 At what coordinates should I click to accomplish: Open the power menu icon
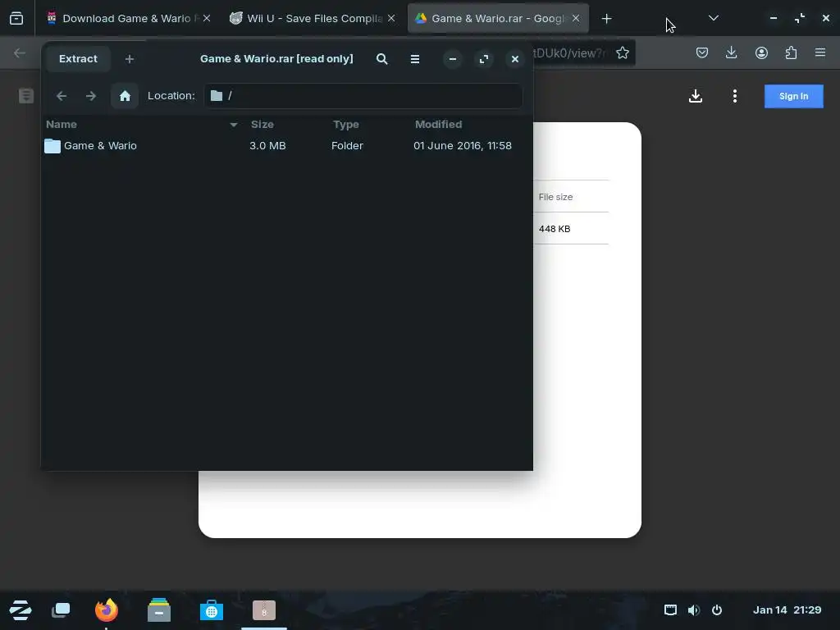[717, 609]
